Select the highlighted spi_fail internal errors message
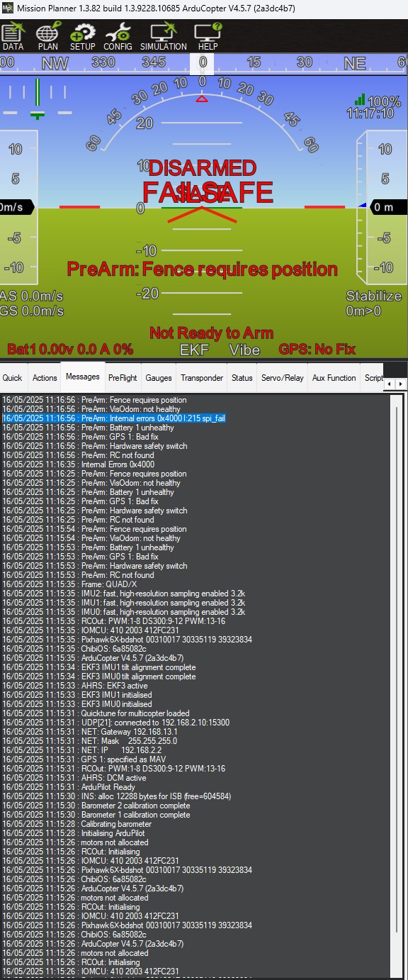Image resolution: width=408 pixels, height=980 pixels. click(113, 418)
